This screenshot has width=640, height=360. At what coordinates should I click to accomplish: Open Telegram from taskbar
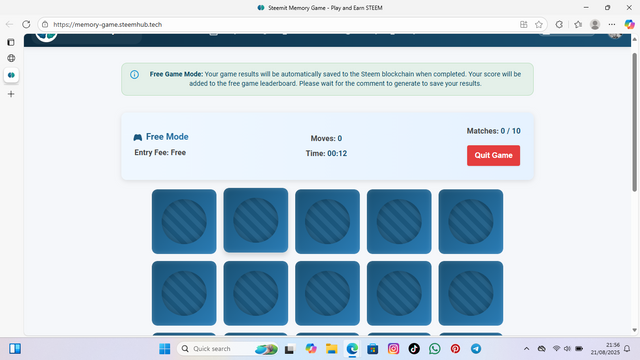(x=476, y=349)
